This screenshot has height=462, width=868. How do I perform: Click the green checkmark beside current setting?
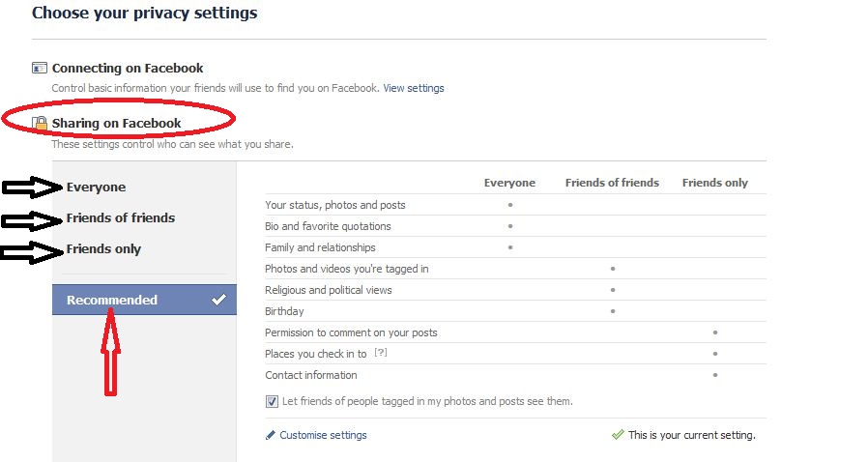coord(618,435)
